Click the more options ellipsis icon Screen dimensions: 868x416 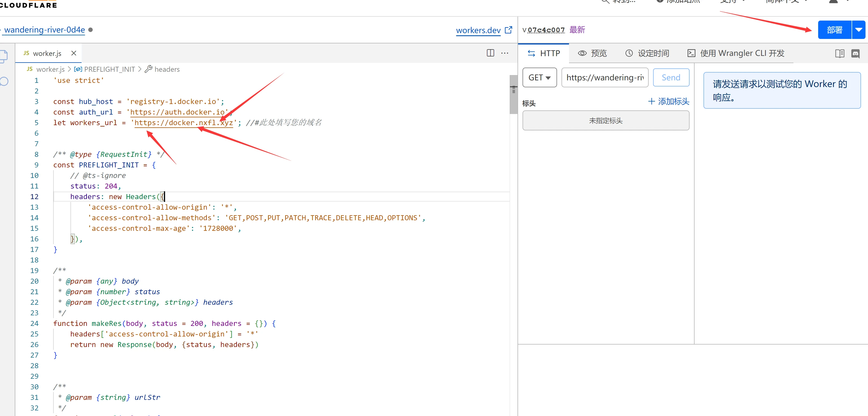[504, 53]
